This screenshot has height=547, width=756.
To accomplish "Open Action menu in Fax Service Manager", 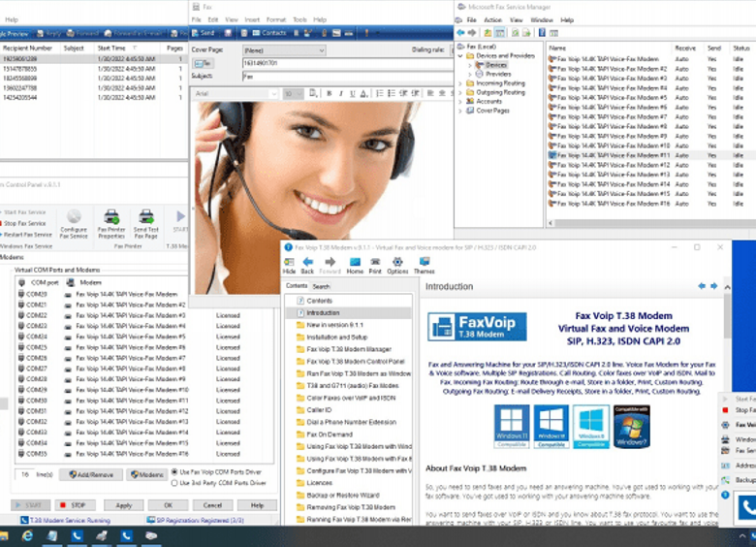I will tap(492, 19).
